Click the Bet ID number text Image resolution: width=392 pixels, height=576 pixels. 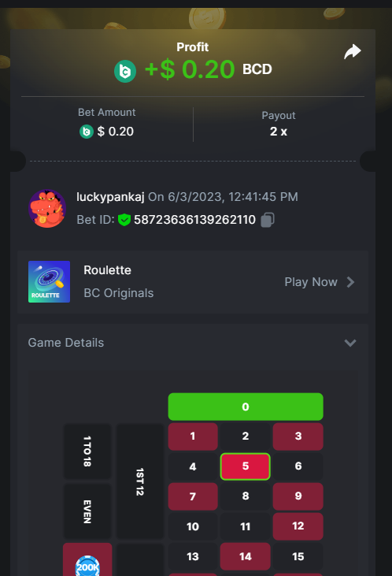point(194,220)
